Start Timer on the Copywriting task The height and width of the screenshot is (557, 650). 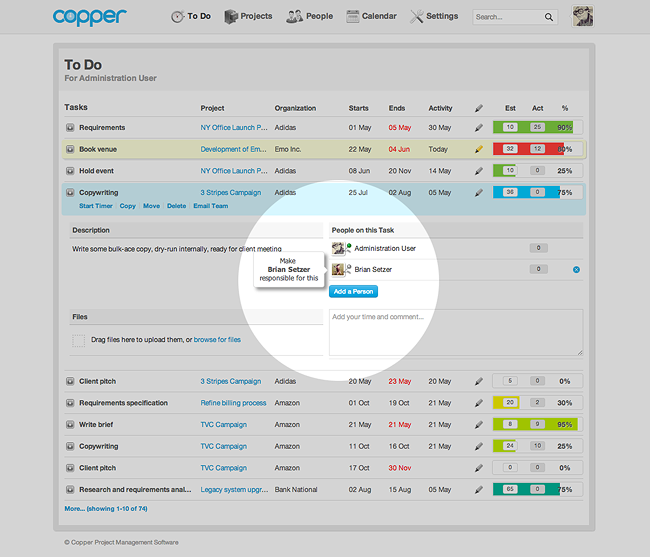click(96, 206)
